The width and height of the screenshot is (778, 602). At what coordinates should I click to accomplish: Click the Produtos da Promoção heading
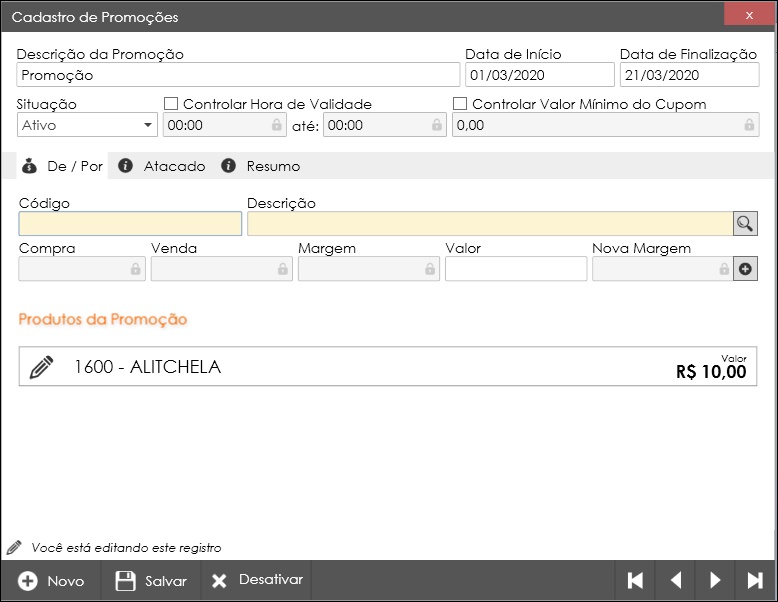[x=103, y=319]
